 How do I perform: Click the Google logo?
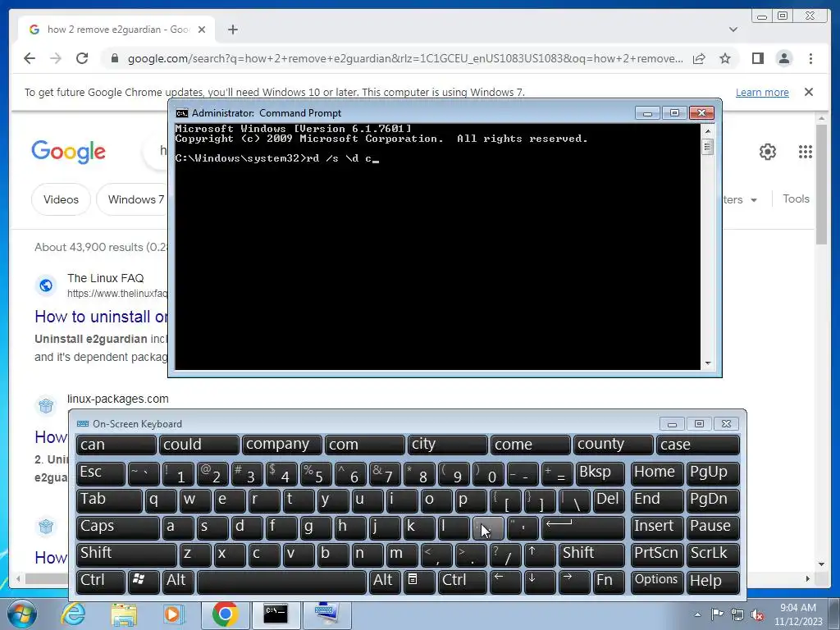[68, 152]
